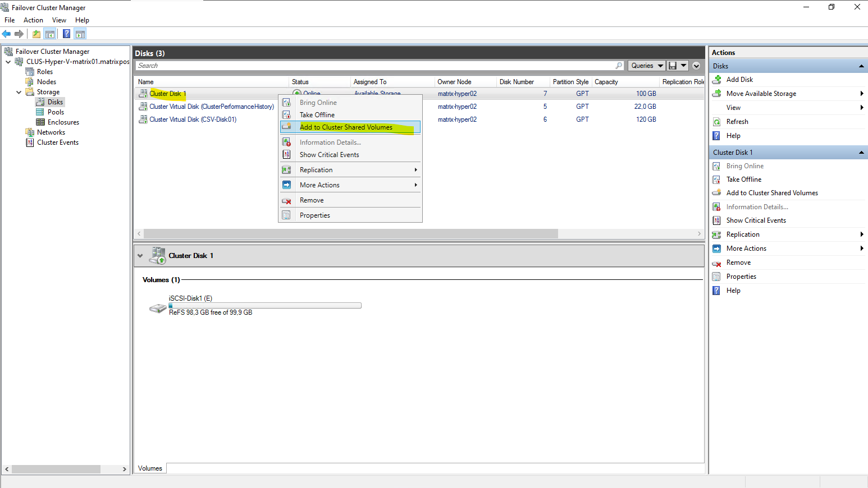Click the save query floppy disk icon
Image resolution: width=868 pixels, height=488 pixels.
point(673,66)
